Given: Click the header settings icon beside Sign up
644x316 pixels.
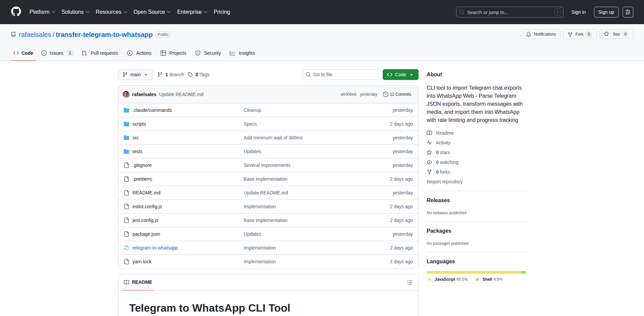Looking at the screenshot, I should [628, 12].
